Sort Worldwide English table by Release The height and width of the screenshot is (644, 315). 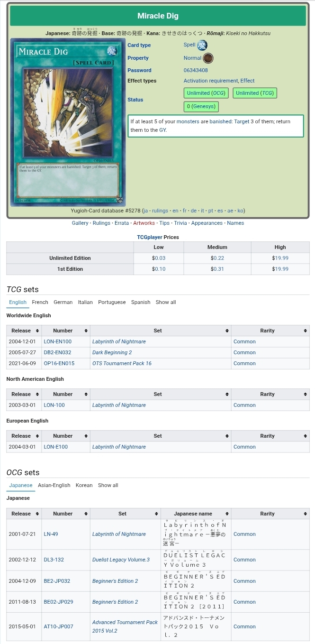pyautogui.click(x=24, y=331)
